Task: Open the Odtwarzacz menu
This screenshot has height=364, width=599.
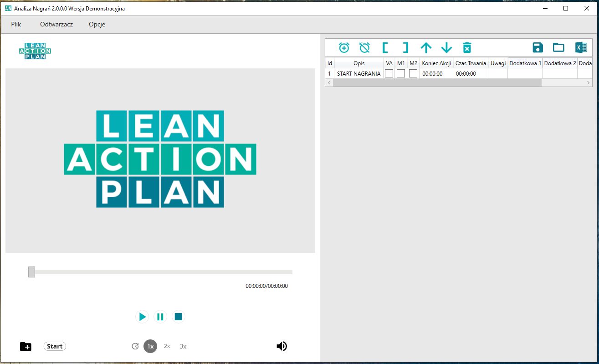Action: coord(56,24)
